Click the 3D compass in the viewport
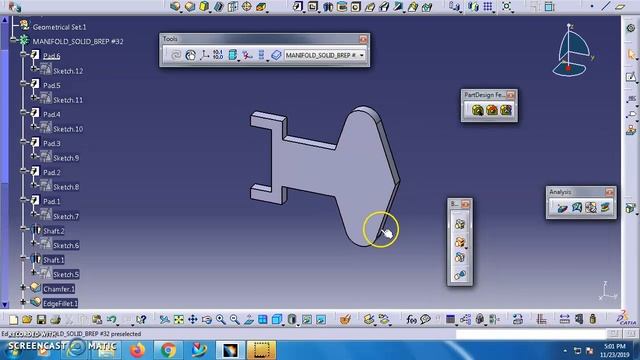The image size is (640, 360). (x=572, y=51)
